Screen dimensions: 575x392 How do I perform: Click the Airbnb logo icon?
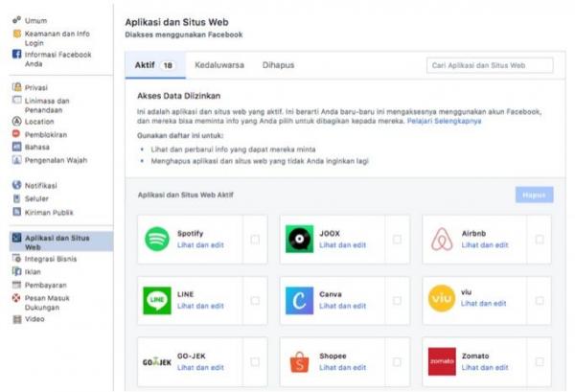point(442,240)
